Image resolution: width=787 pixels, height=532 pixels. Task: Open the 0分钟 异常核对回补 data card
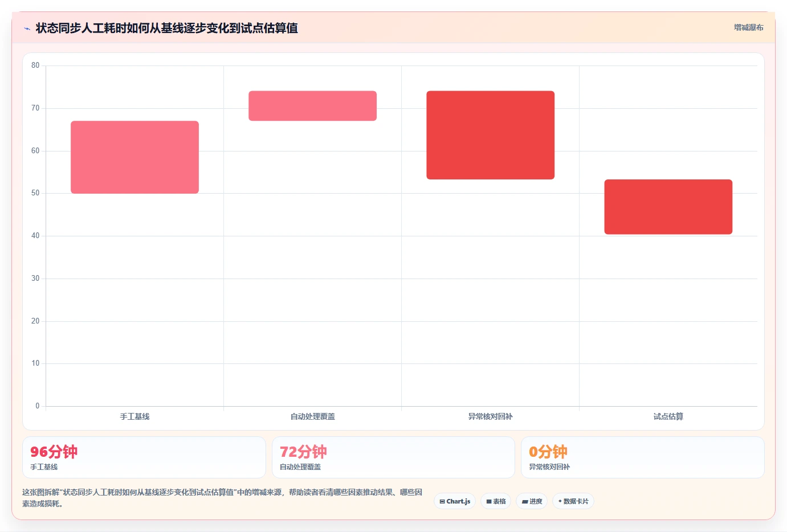pyautogui.click(x=643, y=457)
